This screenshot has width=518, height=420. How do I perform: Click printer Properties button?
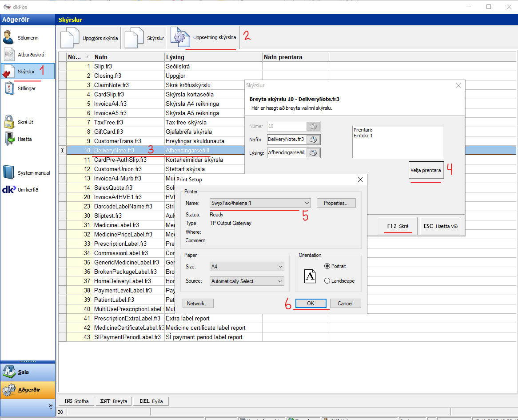pyautogui.click(x=336, y=203)
